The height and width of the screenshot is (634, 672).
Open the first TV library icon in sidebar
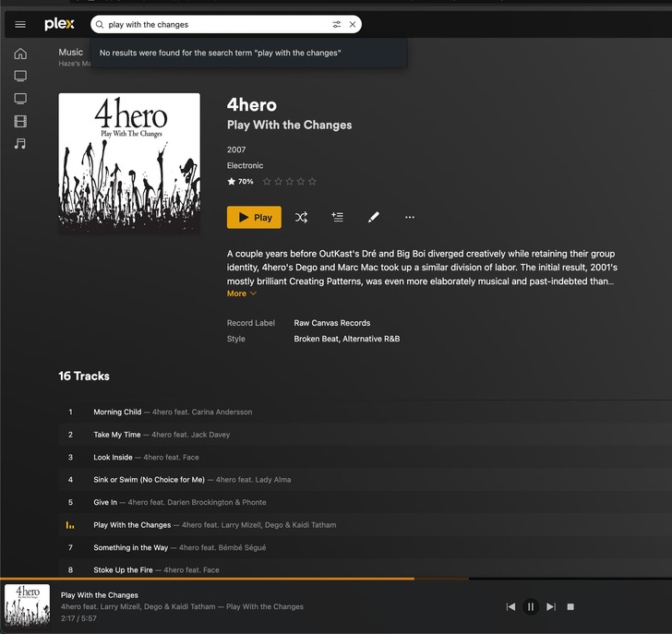[x=20, y=77]
